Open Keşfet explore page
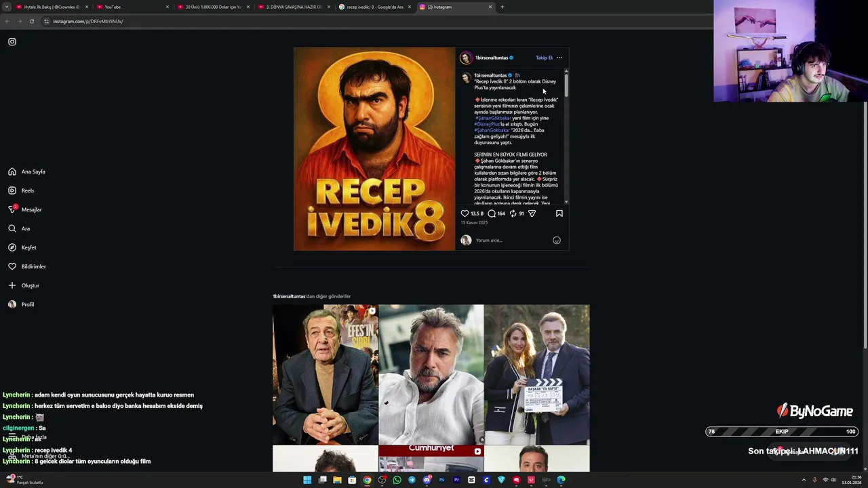868x488 pixels. (x=22, y=247)
